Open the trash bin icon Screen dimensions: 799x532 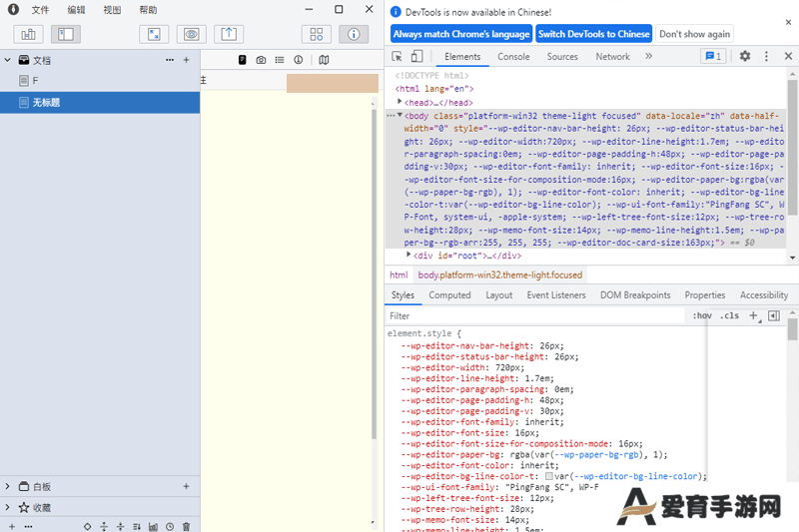pos(187,527)
